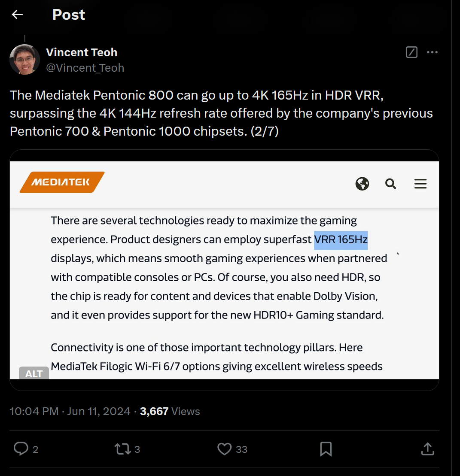Open the @Vincent_Teoh handle link

85,68
